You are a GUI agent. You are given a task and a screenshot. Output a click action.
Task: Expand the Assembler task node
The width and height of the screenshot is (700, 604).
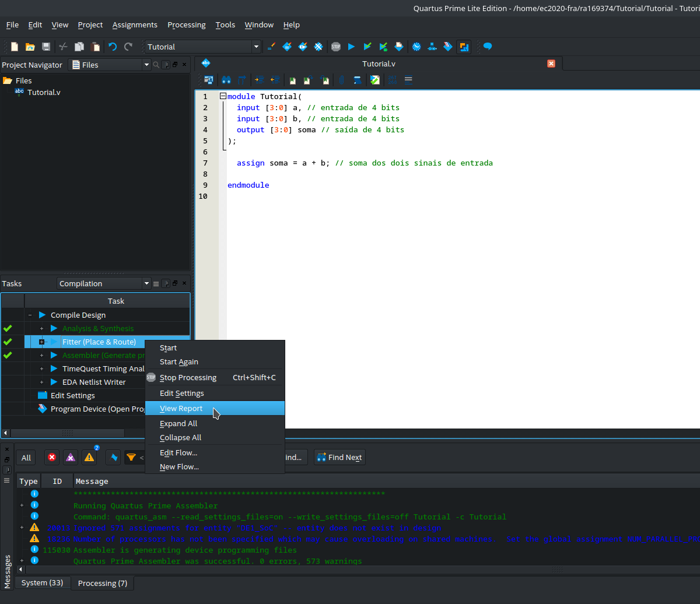(x=41, y=355)
